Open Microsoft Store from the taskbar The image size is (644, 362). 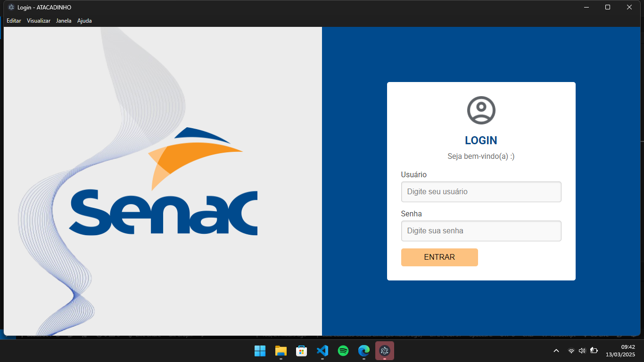coord(301,351)
